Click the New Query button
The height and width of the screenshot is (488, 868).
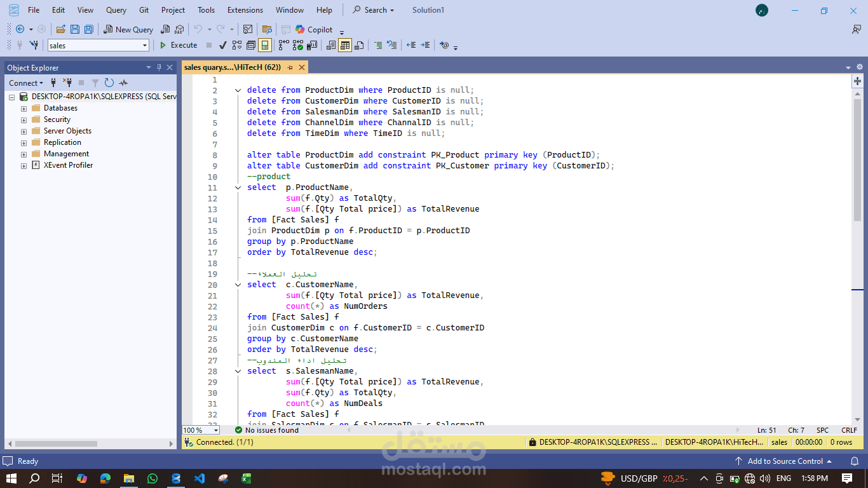(x=129, y=29)
